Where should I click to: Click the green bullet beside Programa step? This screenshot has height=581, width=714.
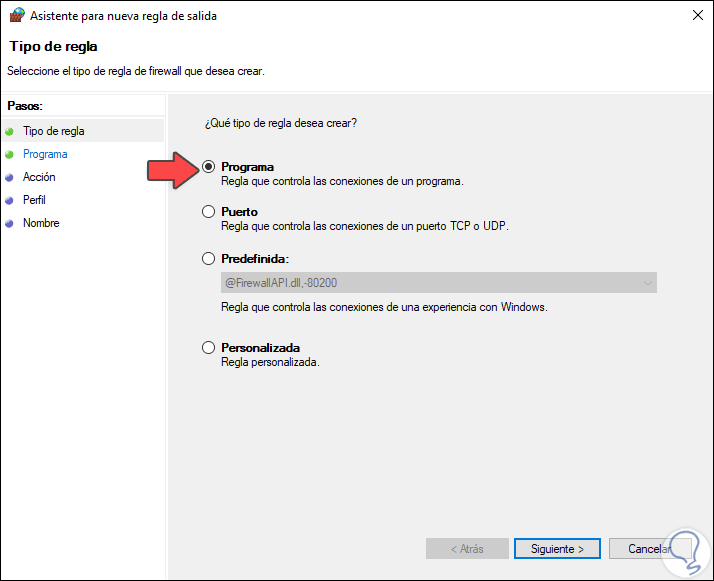[11, 154]
